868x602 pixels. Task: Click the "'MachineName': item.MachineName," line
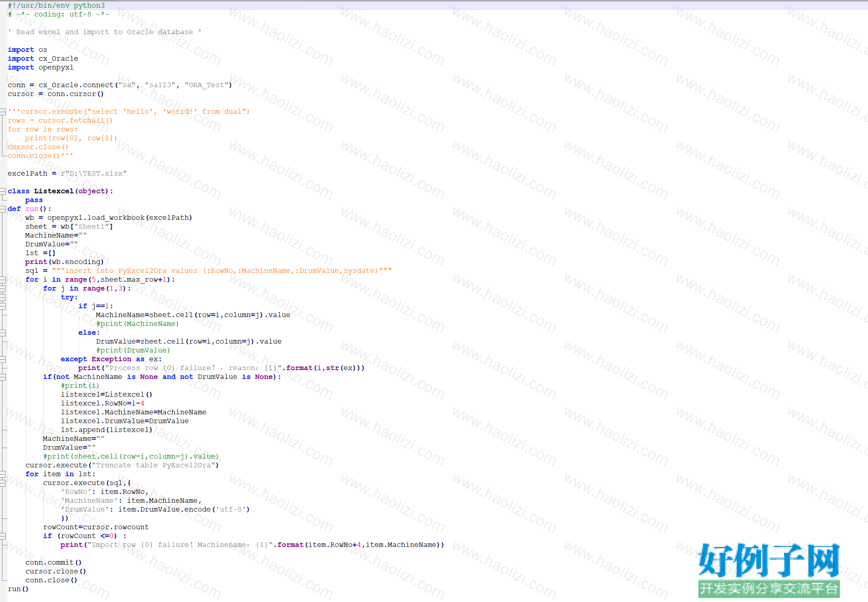click(131, 500)
